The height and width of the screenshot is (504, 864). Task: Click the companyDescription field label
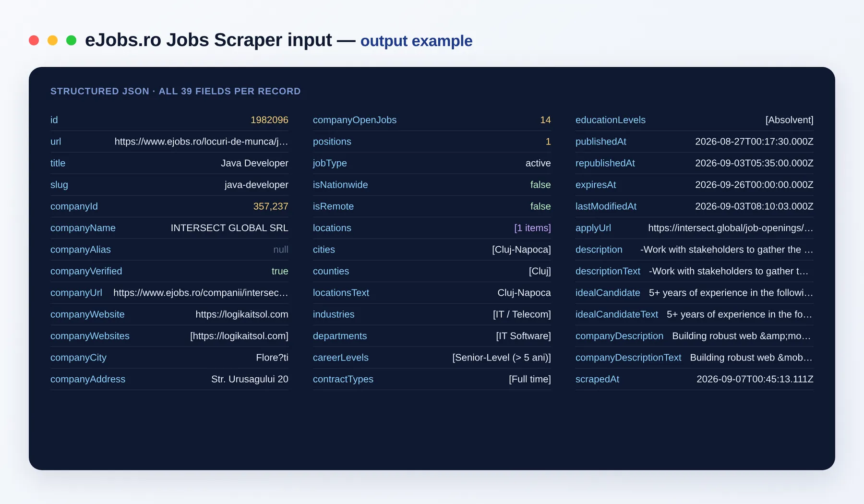click(619, 336)
